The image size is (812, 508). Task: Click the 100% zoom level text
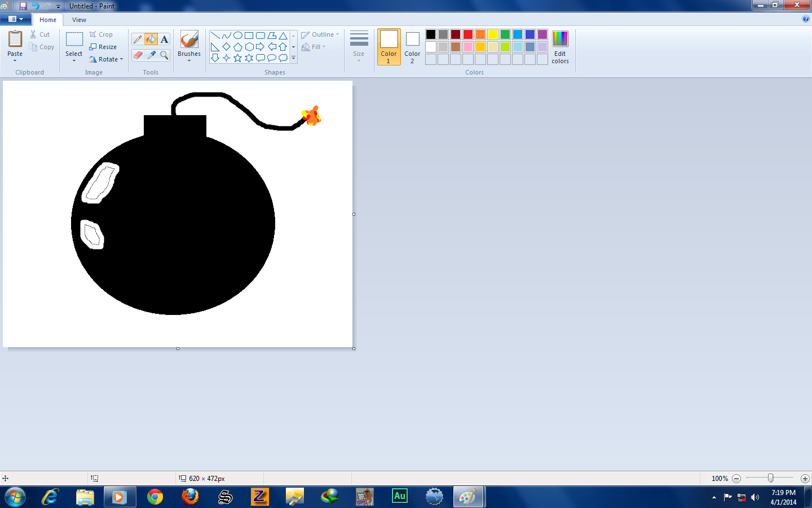coord(720,479)
